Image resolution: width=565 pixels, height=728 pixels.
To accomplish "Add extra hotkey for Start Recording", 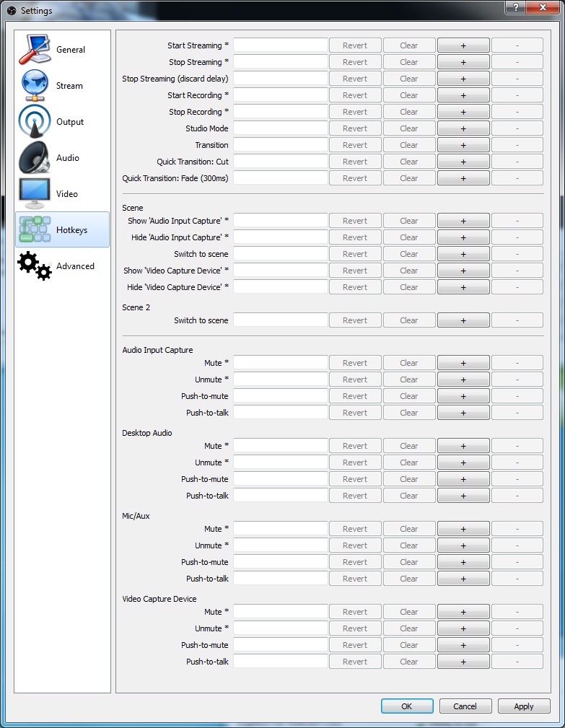I will [463, 95].
